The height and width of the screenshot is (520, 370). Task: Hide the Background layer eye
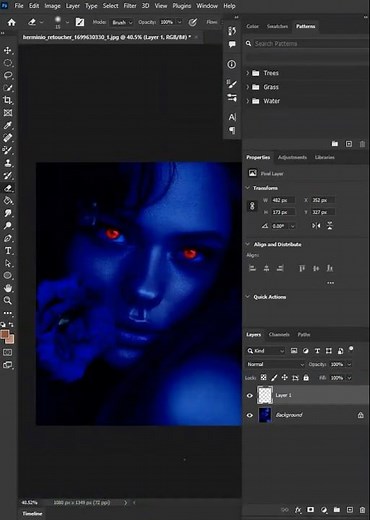(249, 415)
